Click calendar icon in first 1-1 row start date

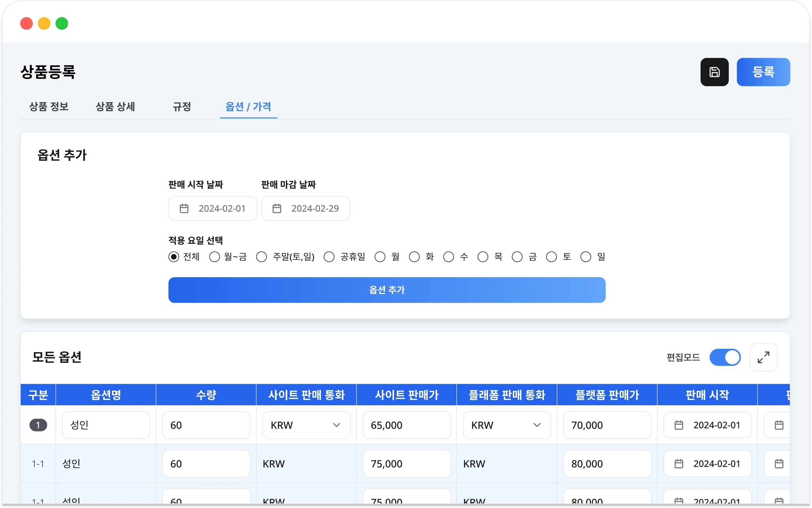coord(679,464)
